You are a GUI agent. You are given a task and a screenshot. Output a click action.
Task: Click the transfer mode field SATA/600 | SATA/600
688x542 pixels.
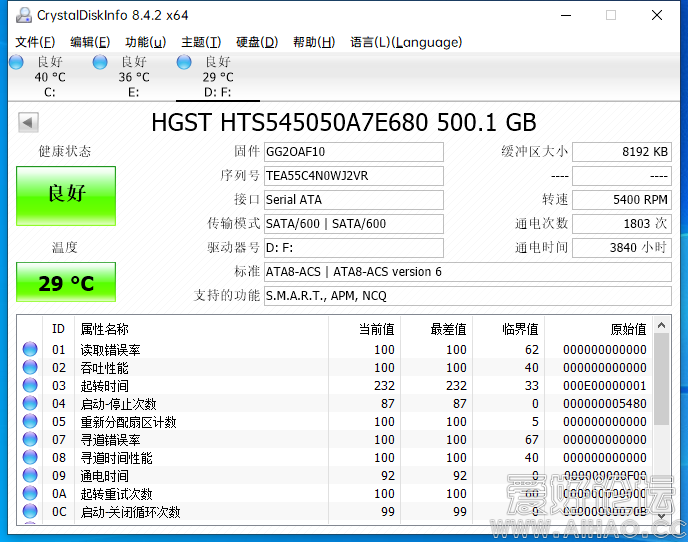point(354,224)
